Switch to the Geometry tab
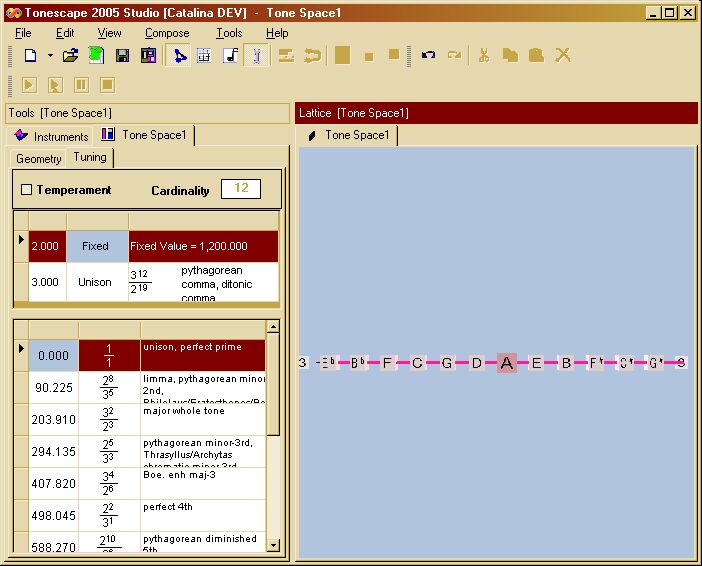702x566 pixels. tap(39, 159)
